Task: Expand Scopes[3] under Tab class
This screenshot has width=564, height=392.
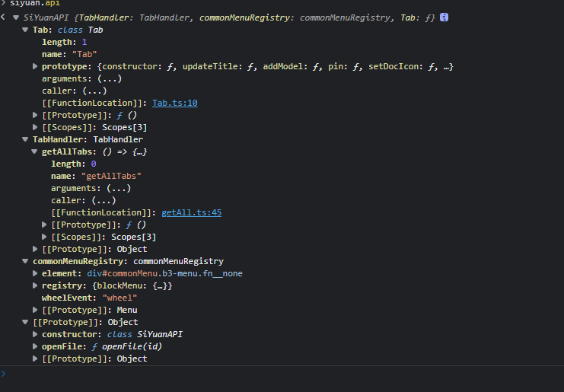Action: [35, 127]
